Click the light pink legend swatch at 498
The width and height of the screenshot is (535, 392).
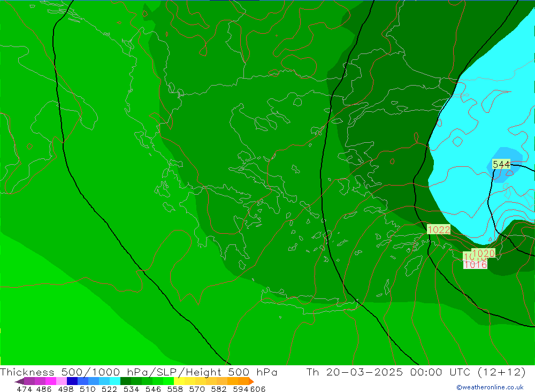click(x=62, y=381)
